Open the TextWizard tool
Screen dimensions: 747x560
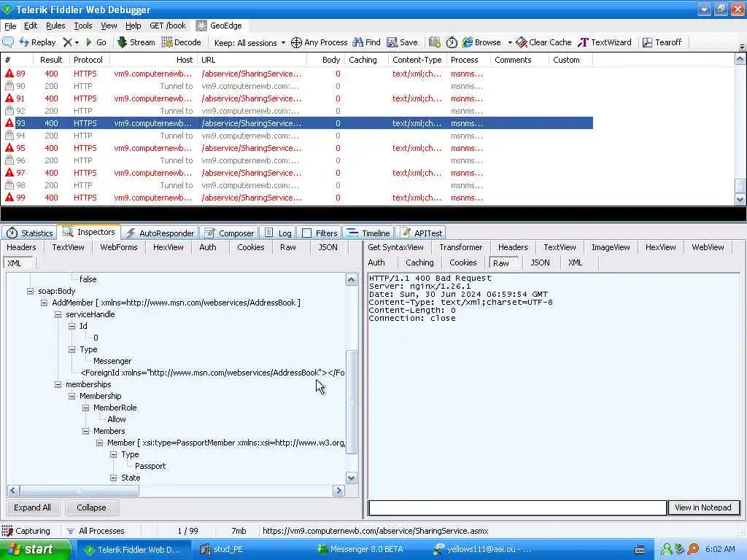pyautogui.click(x=605, y=42)
